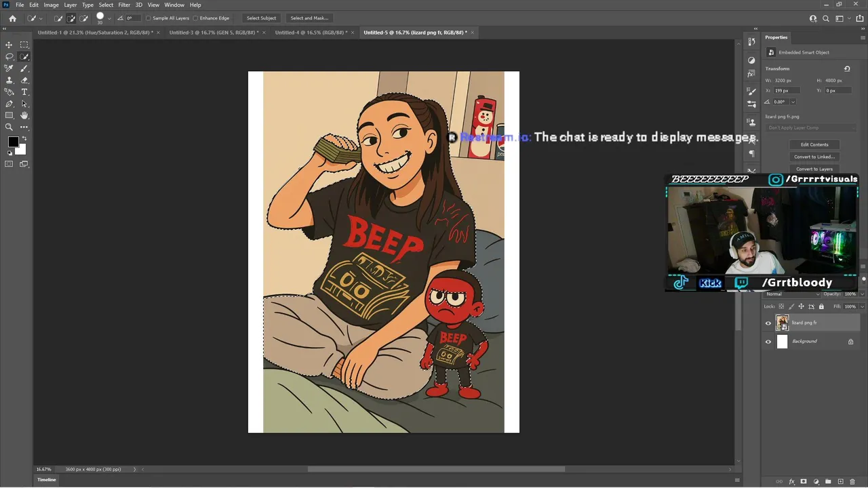Open the History panel icon

[x=751, y=42]
